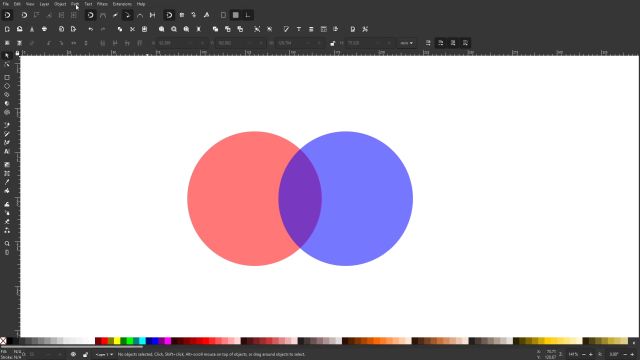Viewport: 640px width, 360px height.
Task: Open the color palette options menu arrow
Action: 634,342
